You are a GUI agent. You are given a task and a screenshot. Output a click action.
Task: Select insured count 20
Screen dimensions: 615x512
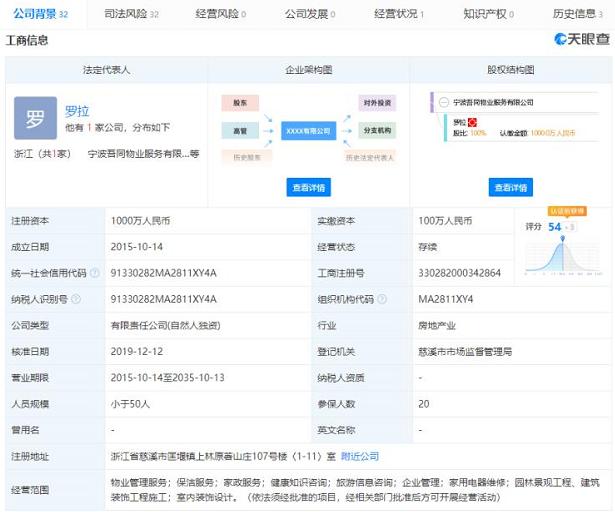[x=424, y=404]
